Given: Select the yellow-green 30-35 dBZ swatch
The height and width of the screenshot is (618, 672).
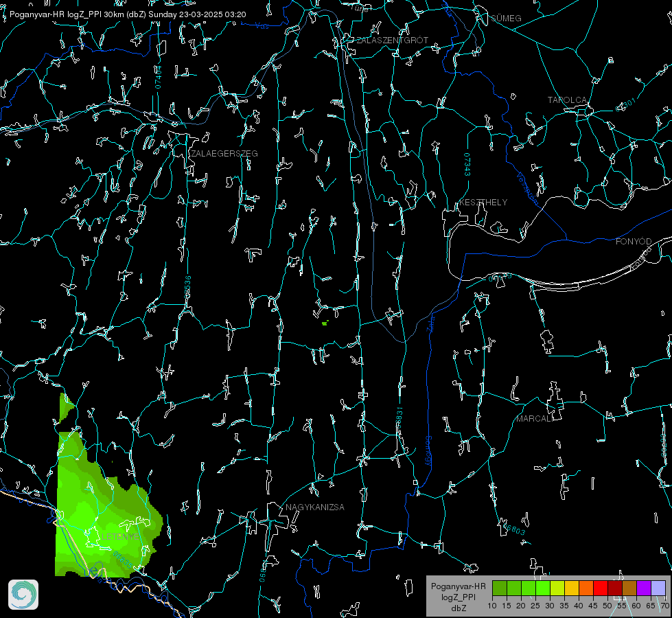Looking at the screenshot, I should point(557,588).
